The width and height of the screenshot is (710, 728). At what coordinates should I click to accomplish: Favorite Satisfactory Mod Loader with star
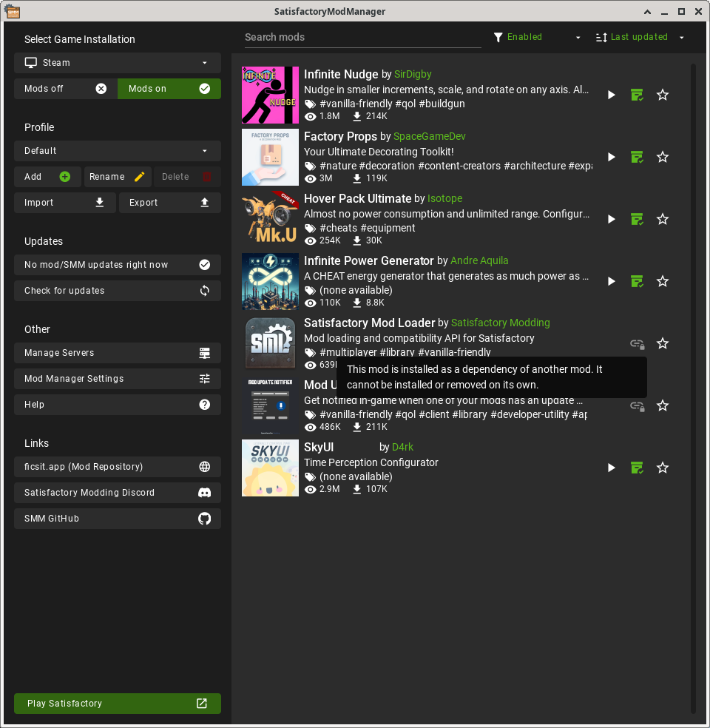point(663,343)
